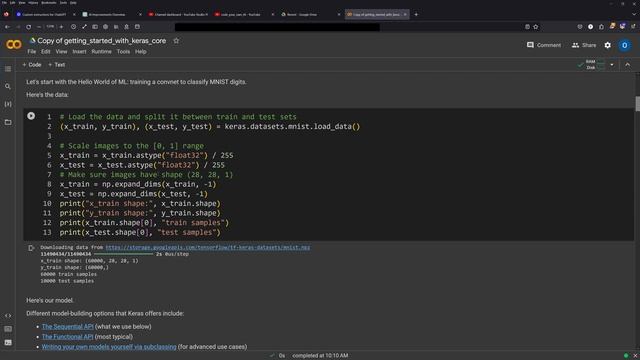Reload the page in browser
640x360 pixels.
point(29,27)
